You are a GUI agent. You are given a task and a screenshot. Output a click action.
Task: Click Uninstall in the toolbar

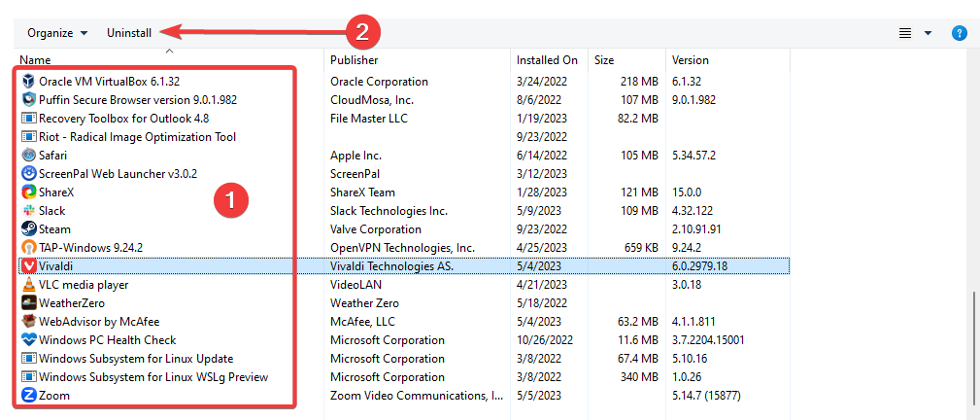tap(129, 33)
